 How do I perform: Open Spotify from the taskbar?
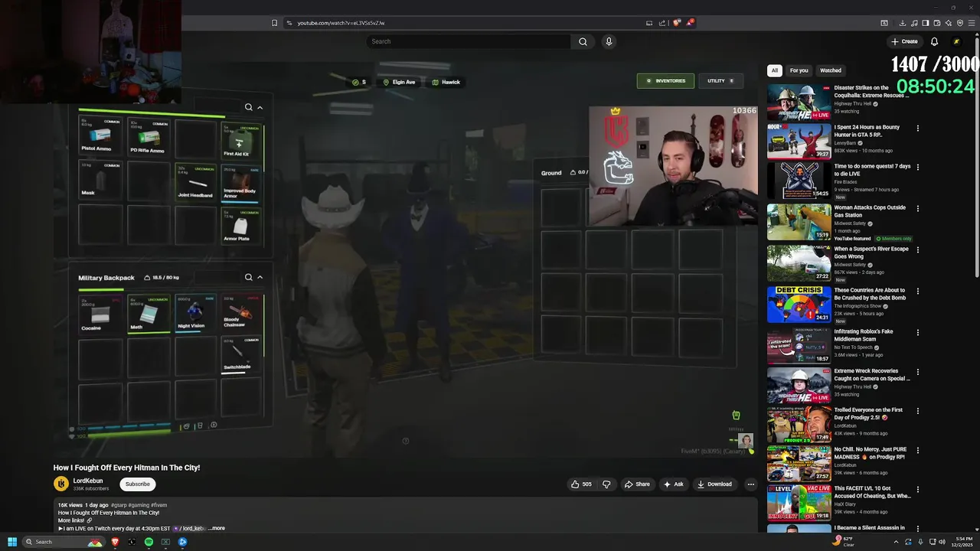[149, 542]
